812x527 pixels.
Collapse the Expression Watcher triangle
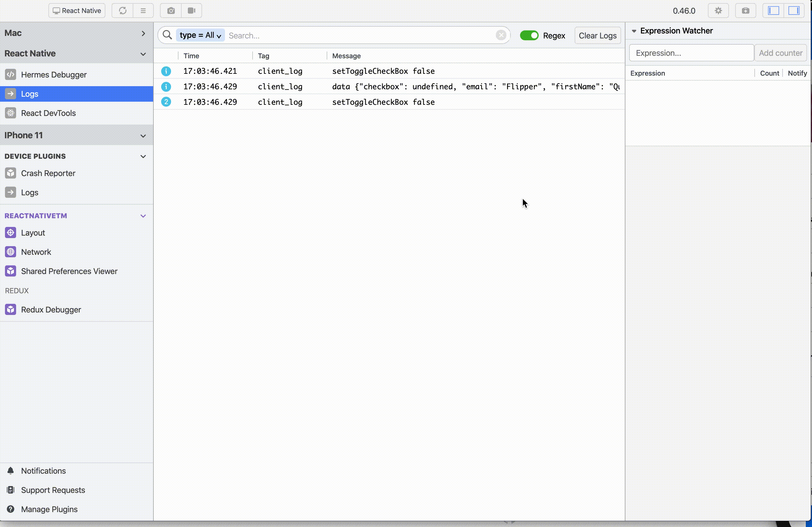tap(634, 31)
